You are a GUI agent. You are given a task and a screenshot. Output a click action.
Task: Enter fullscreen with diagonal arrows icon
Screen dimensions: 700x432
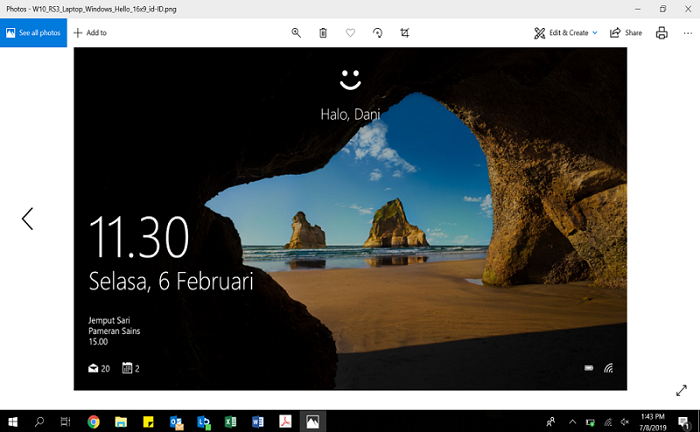tap(681, 391)
